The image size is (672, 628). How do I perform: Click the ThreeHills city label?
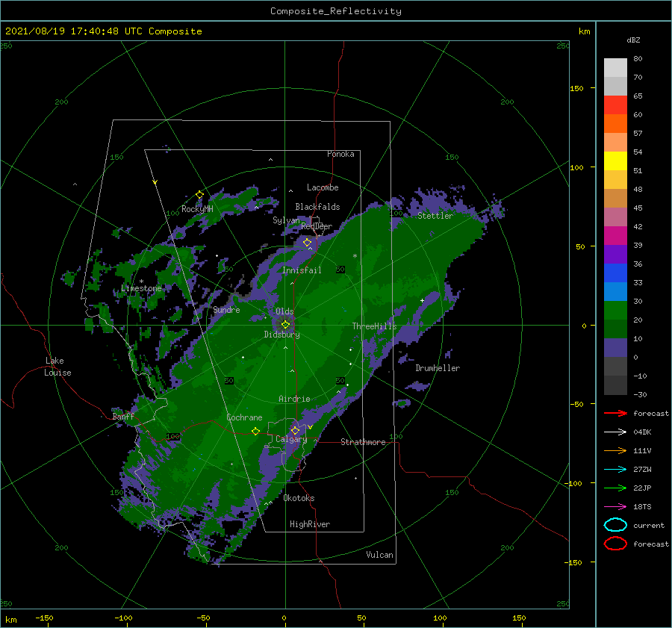[375, 326]
